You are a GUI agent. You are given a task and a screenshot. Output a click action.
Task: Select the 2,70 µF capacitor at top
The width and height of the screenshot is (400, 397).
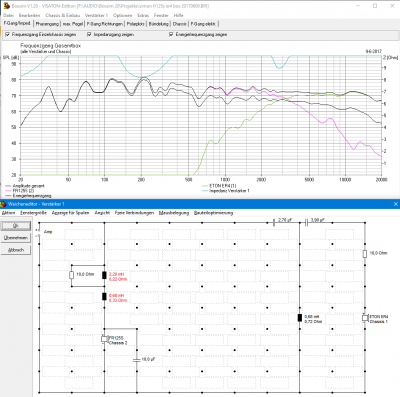point(274,222)
